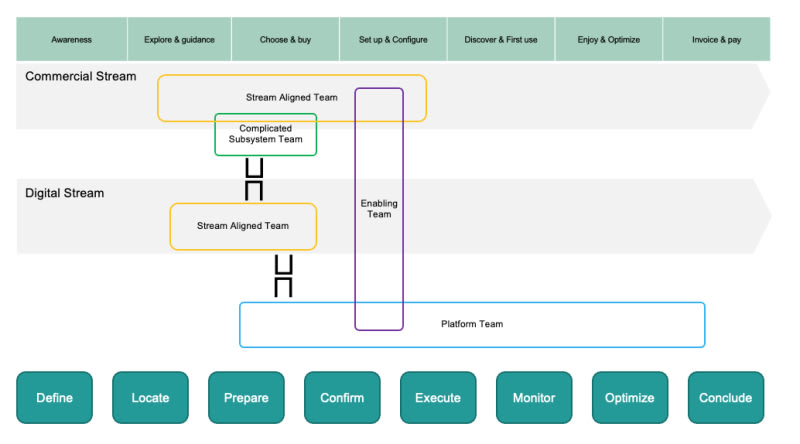
Task: Click the Enjoy & Optimize header
Action: click(609, 39)
